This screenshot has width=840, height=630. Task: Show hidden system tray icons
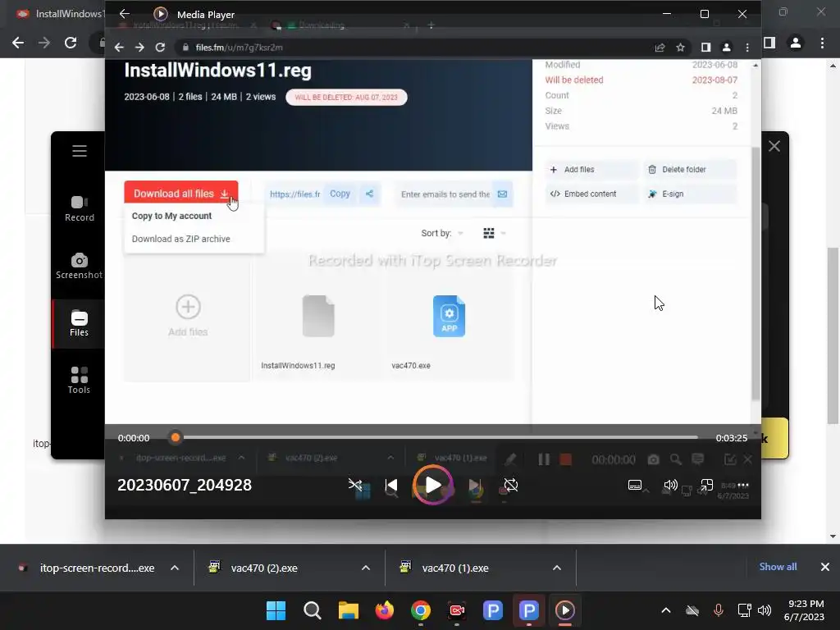[666, 610]
